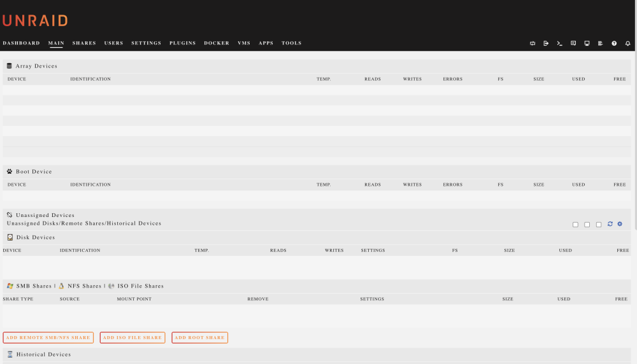This screenshot has width=637, height=364.
Task: Open the Settings tab
Action: pos(147,43)
